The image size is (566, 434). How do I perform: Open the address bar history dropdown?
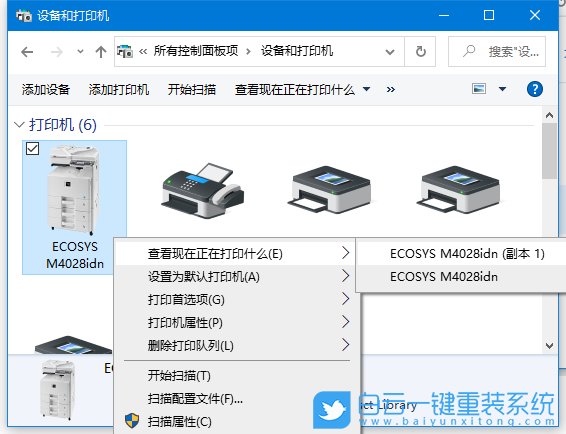(x=390, y=52)
